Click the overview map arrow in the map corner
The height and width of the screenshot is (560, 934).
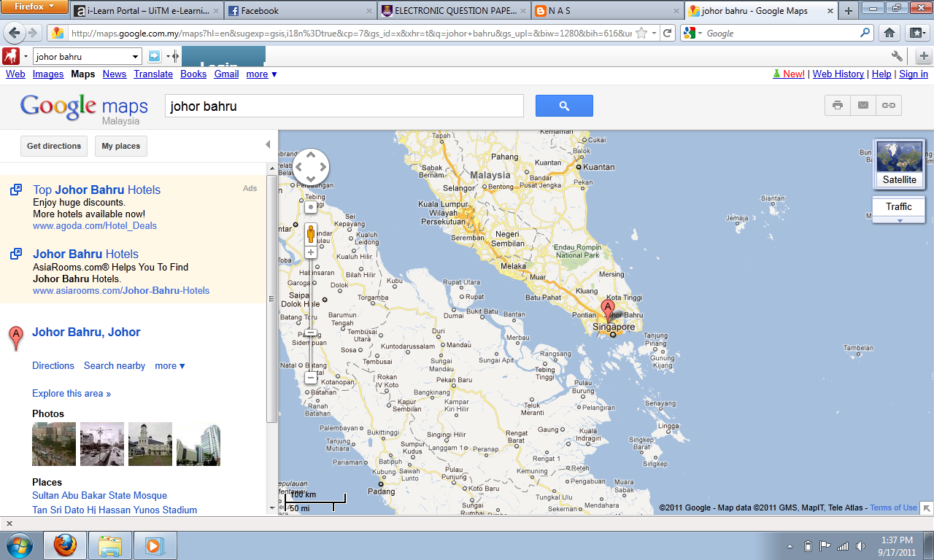927,508
